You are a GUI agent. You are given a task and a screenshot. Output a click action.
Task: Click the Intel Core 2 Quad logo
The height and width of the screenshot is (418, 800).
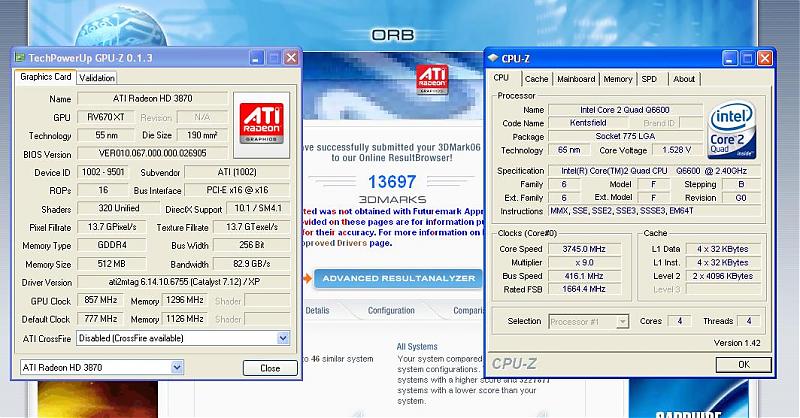pos(732,129)
